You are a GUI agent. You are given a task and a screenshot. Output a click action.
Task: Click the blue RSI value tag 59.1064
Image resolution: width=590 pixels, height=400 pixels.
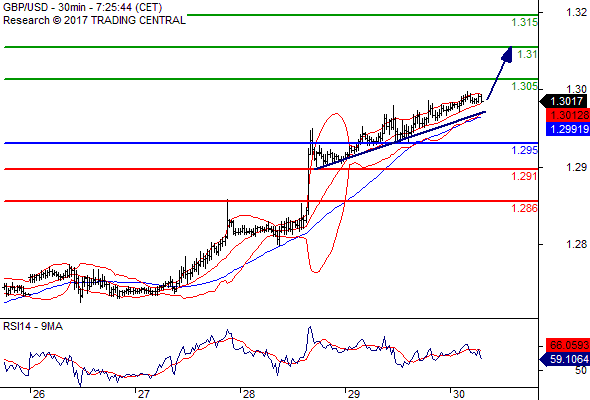[x=564, y=359]
